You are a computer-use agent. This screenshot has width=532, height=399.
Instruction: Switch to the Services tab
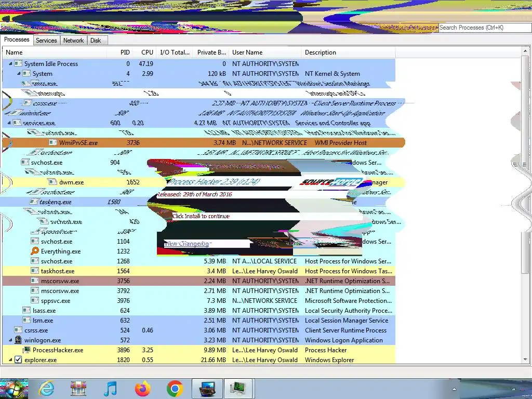(46, 41)
